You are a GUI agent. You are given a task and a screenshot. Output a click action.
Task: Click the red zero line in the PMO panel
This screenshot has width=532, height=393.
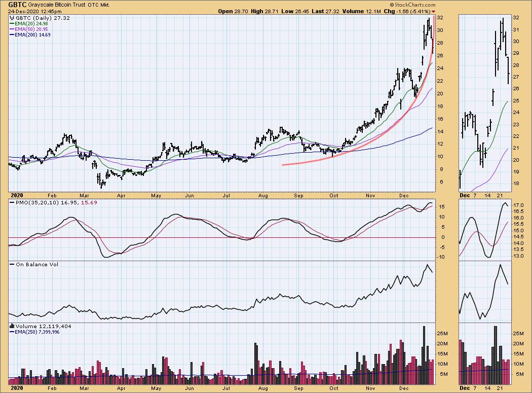pos(221,237)
